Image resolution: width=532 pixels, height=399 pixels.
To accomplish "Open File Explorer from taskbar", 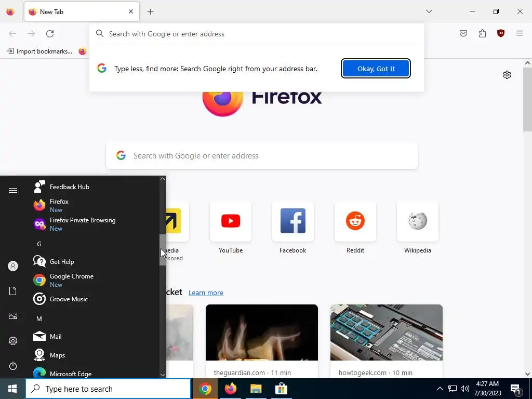I will (x=256, y=389).
